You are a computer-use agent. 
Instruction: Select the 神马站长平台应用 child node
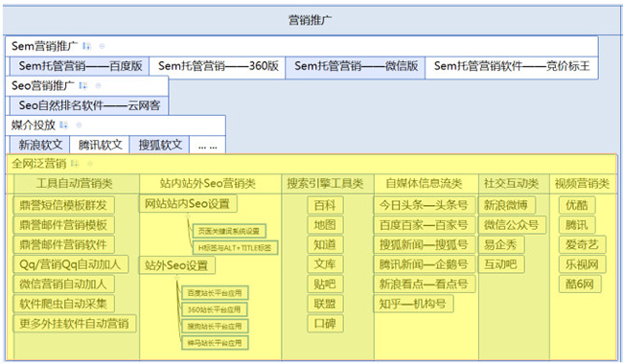pos(215,343)
